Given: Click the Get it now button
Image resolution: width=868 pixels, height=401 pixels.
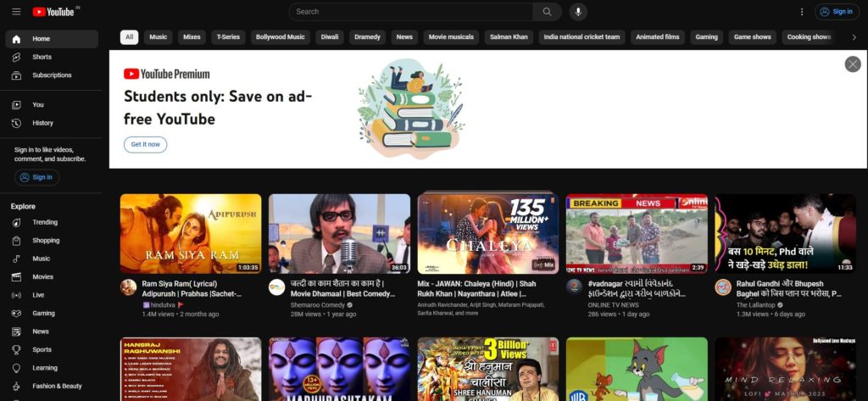Looking at the screenshot, I should (145, 145).
